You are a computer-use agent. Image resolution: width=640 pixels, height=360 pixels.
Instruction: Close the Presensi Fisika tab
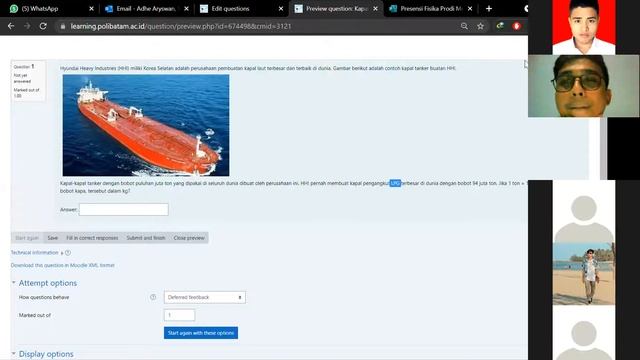point(470,9)
